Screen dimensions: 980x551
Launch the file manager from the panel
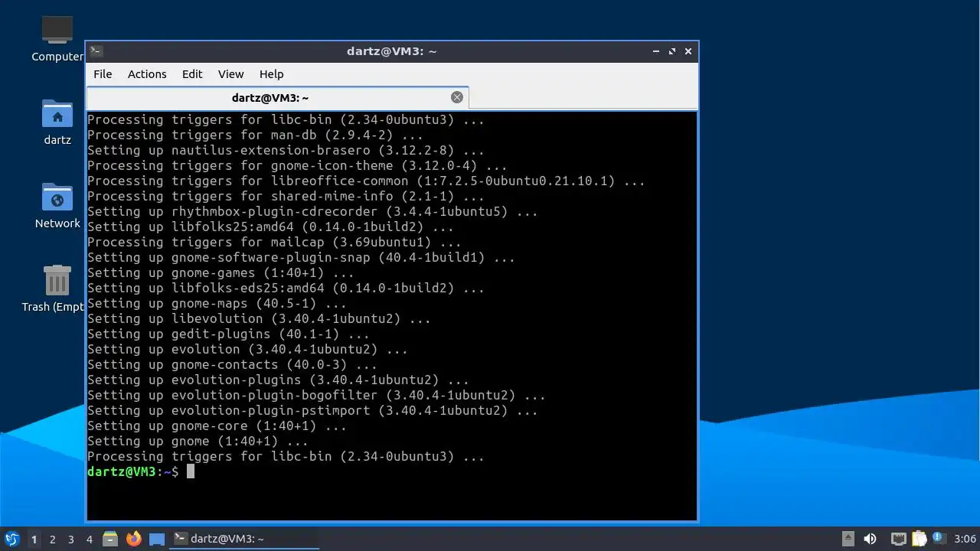(x=110, y=539)
